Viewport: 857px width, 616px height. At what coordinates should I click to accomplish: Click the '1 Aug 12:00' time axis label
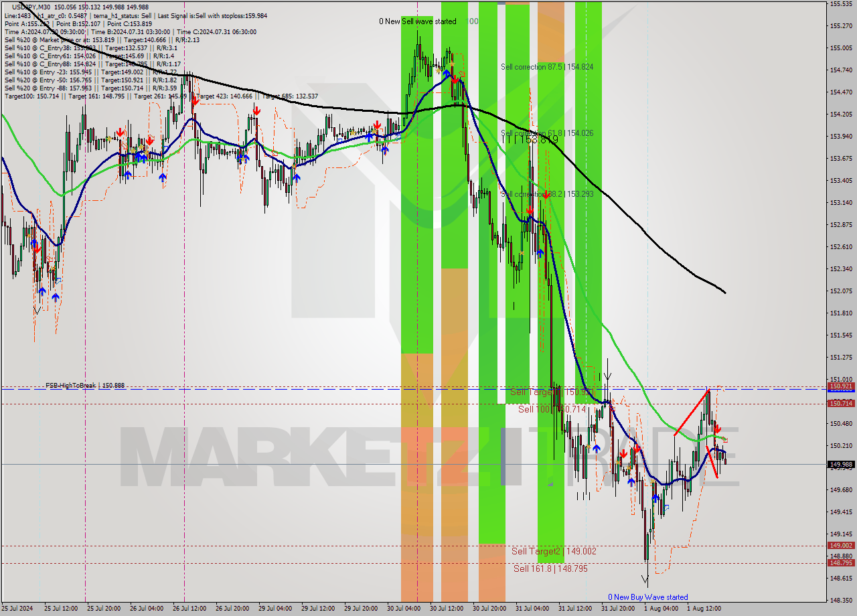[x=703, y=609]
